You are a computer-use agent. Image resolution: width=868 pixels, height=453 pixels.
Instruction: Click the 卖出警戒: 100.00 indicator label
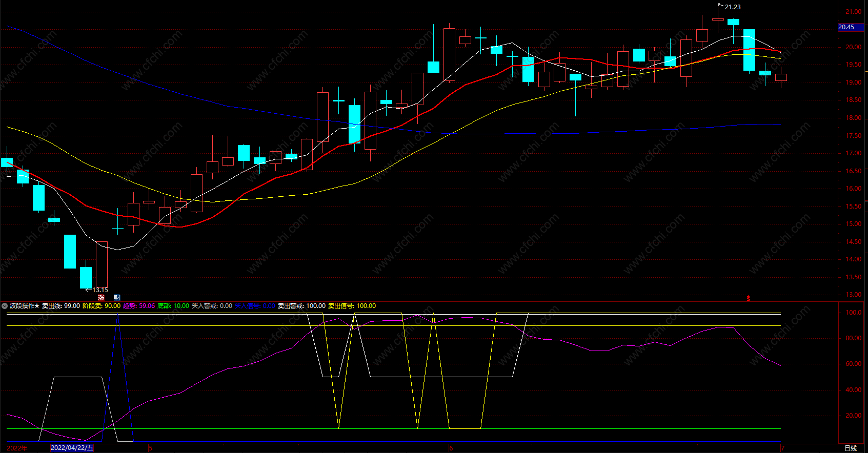[x=301, y=306]
